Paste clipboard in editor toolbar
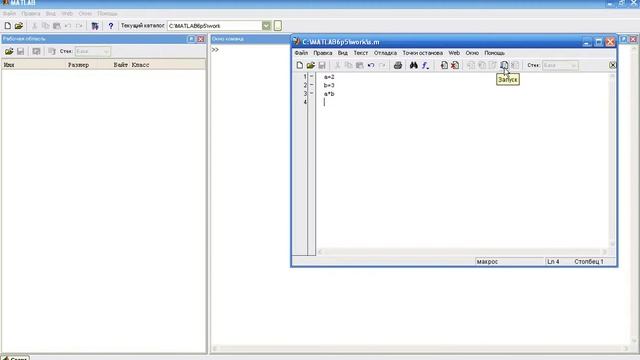The width and height of the screenshot is (640, 360). [360, 65]
